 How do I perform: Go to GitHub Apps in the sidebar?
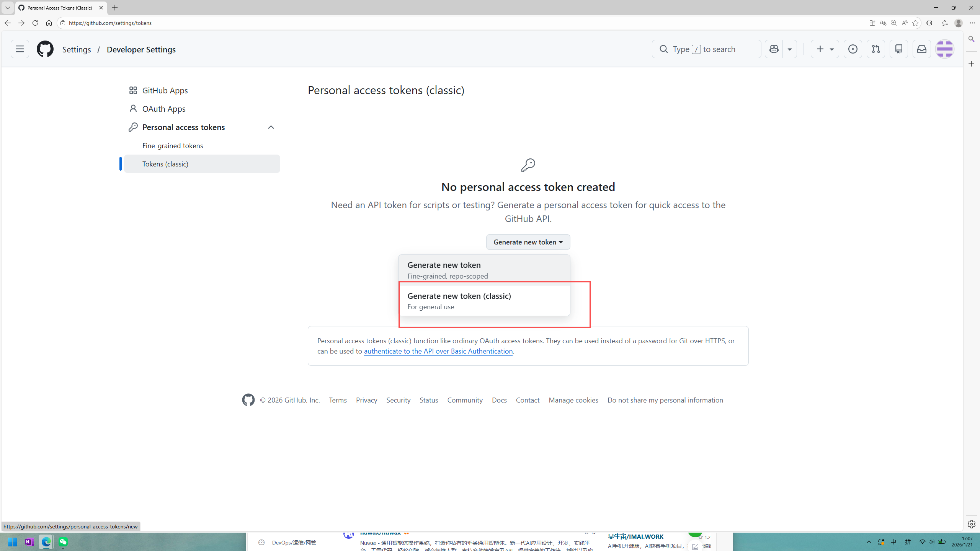[x=165, y=90]
